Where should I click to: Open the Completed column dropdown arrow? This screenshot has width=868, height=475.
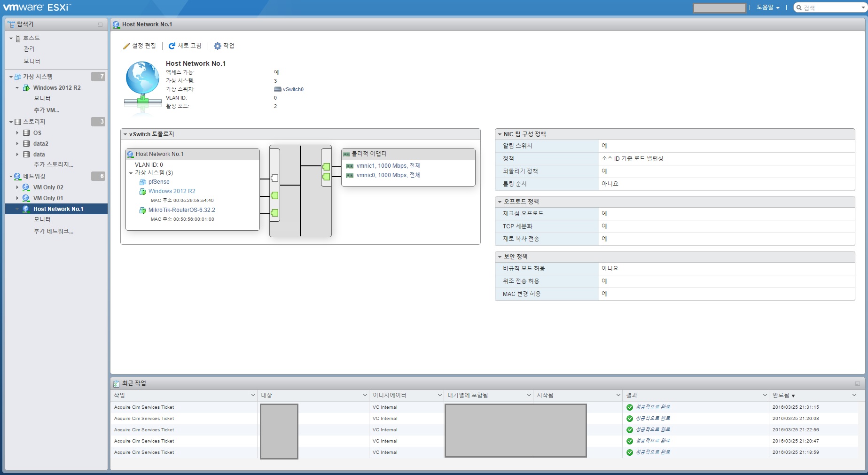pyautogui.click(x=854, y=396)
